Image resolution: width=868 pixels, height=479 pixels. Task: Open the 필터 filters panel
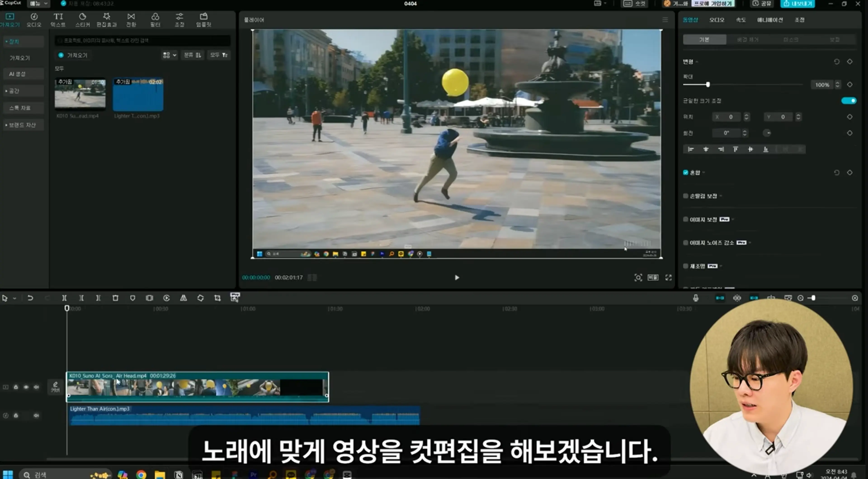coord(155,20)
